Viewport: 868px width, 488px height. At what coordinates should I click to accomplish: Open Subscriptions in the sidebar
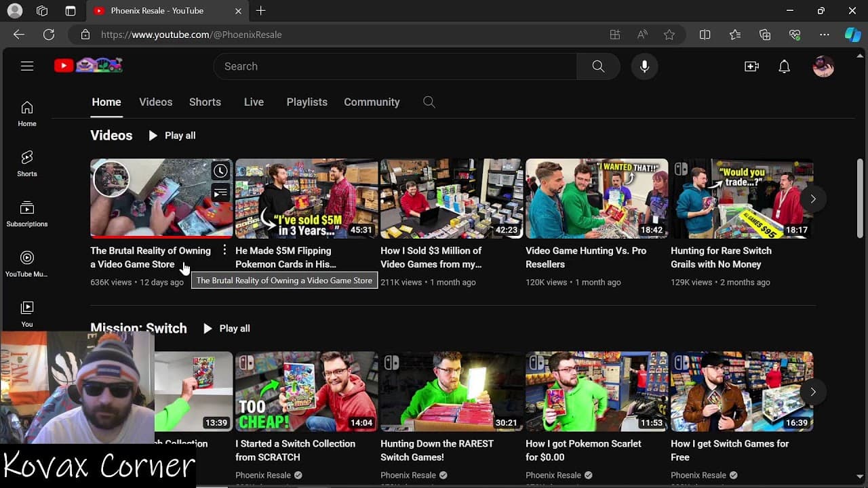[27, 214]
